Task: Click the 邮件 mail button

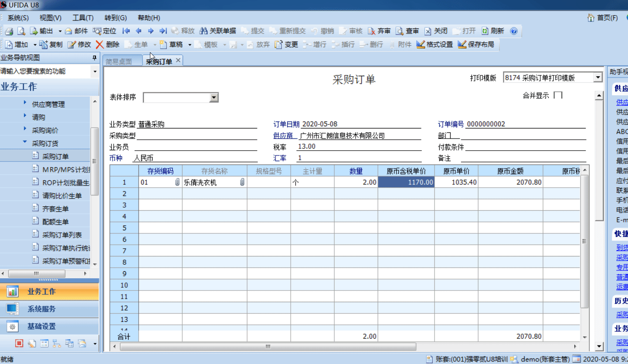Action: 76,31
